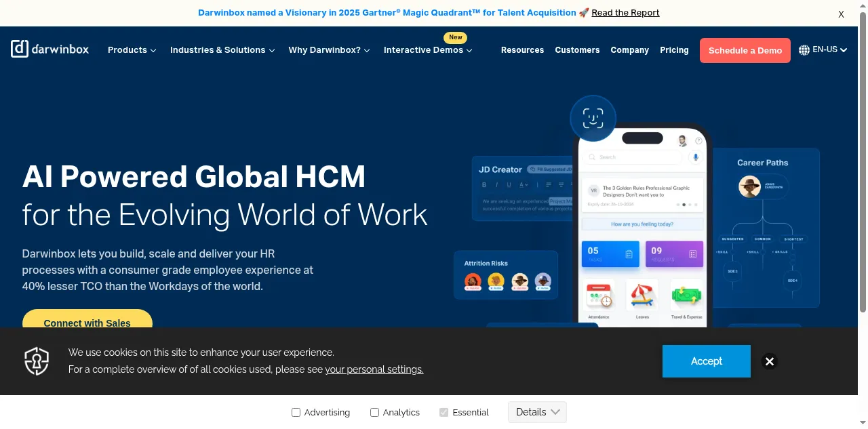Click the hat-wearing avatar in Attrition Risks
868x429 pixels.
coord(520,281)
